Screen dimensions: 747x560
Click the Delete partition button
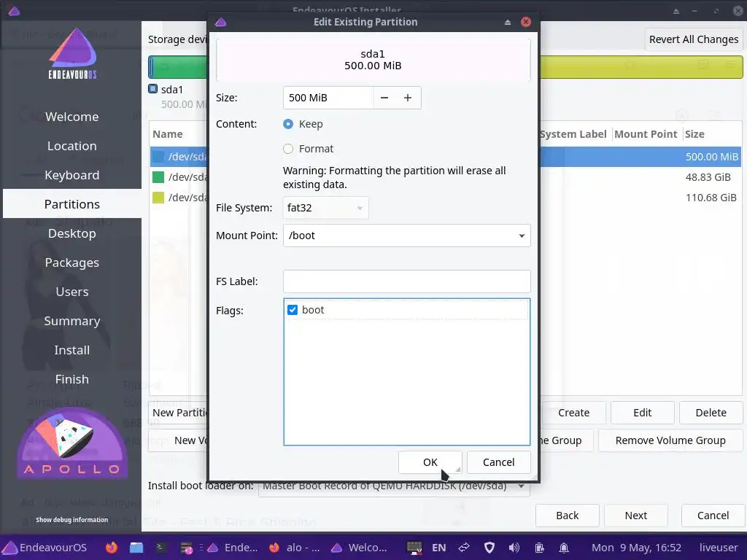tap(711, 413)
